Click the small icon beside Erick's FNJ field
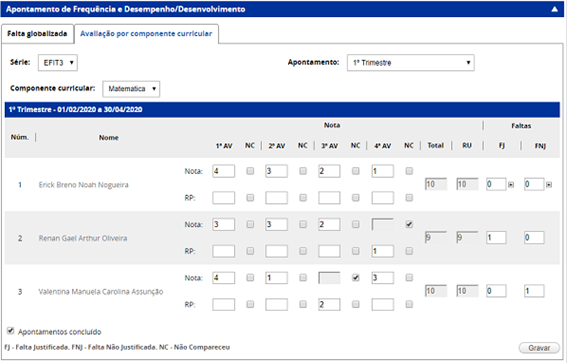 [549, 184]
